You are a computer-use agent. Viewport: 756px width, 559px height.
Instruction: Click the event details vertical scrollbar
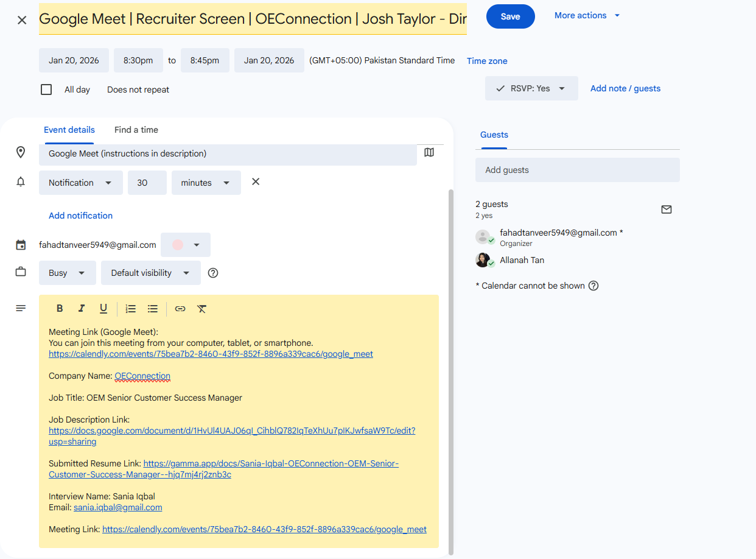point(451,371)
